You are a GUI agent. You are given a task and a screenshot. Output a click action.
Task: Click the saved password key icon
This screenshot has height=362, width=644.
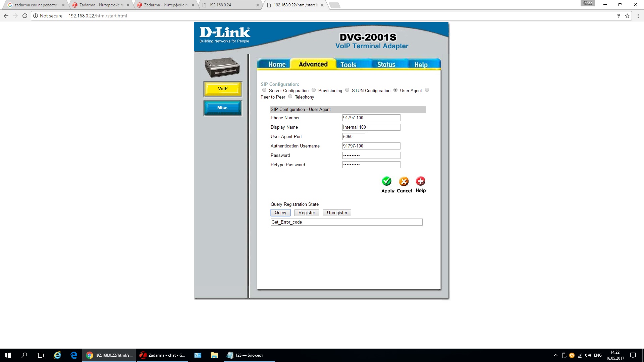[619, 16]
